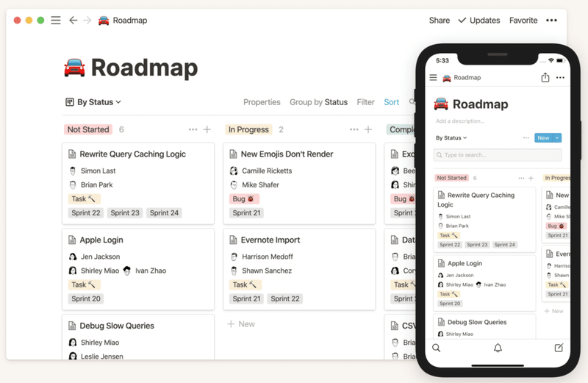This screenshot has width=588, height=383.
Task: Open the Properties menu
Action: 262,102
